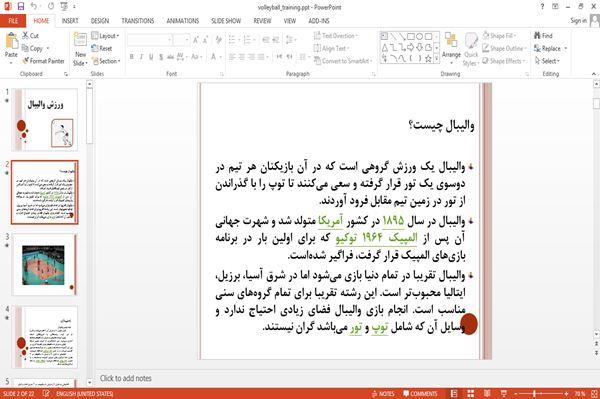Viewport: 600px width, 399px height.
Task: Open the FILE tab
Action: pyautogui.click(x=13, y=21)
